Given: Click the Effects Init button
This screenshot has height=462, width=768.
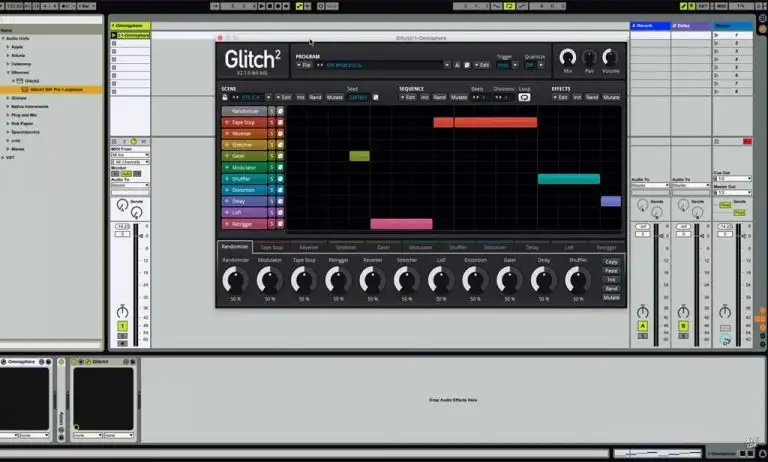Looking at the screenshot, I should [577, 97].
